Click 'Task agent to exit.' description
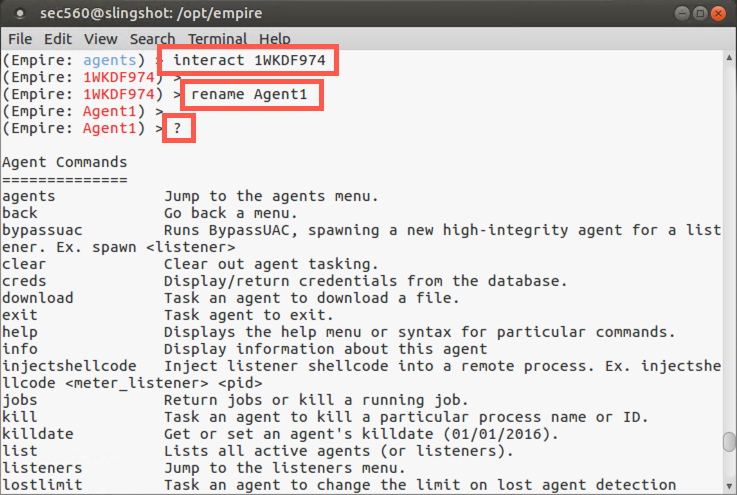The image size is (737, 495). point(249,315)
